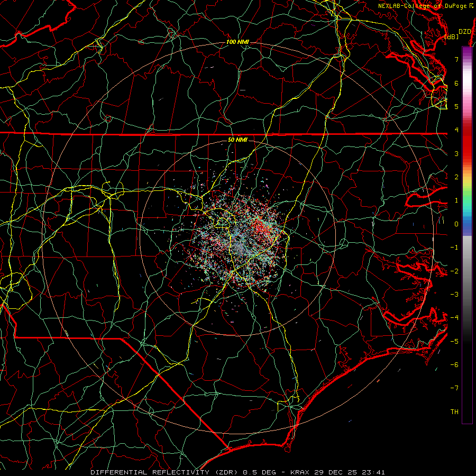Screen dimensions: 476x476
Task: Click the scale value -6
Action: click(454, 365)
